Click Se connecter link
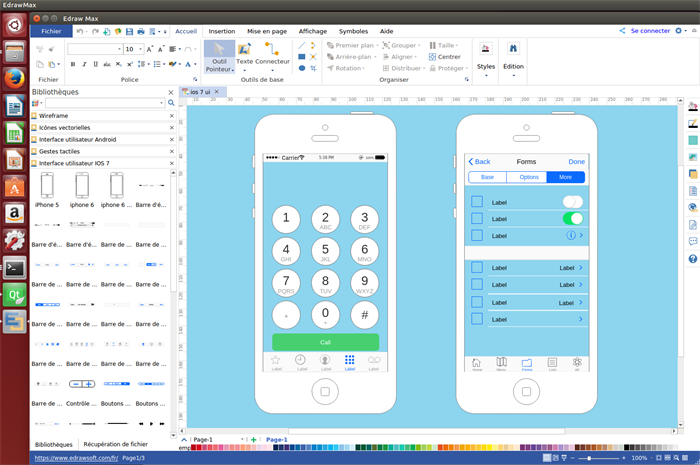The width and height of the screenshot is (700, 465). [650, 31]
